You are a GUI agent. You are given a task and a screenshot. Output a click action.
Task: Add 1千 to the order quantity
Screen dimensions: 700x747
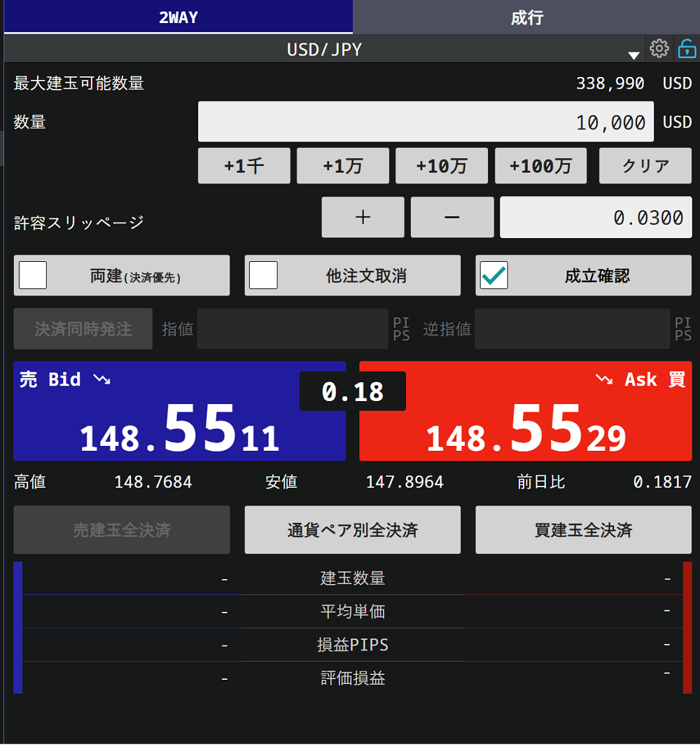click(x=244, y=166)
